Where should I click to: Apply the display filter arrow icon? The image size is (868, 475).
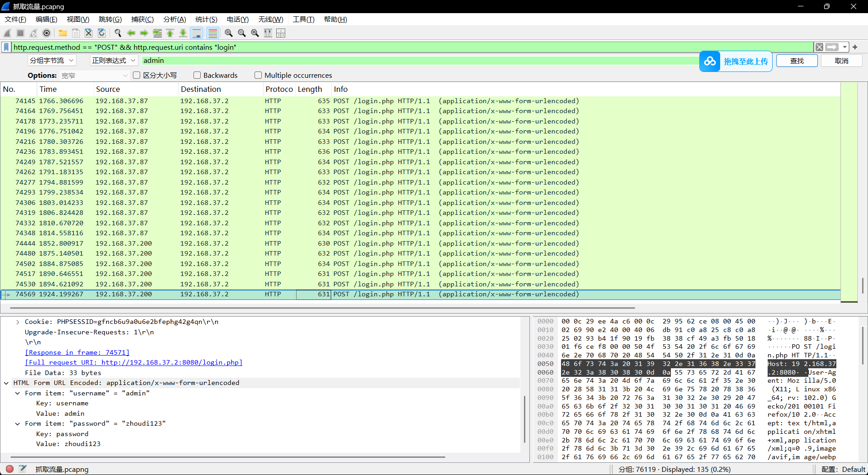tap(832, 47)
